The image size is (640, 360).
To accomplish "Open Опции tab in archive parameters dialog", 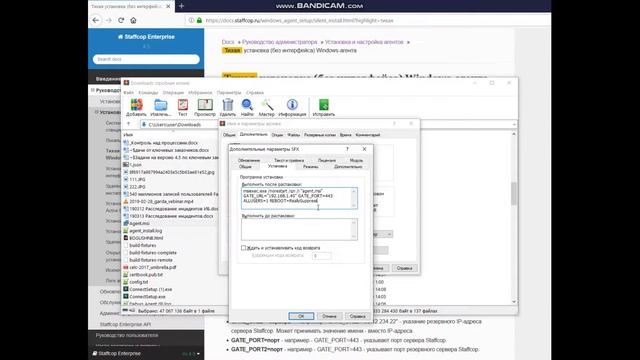I will point(277,135).
